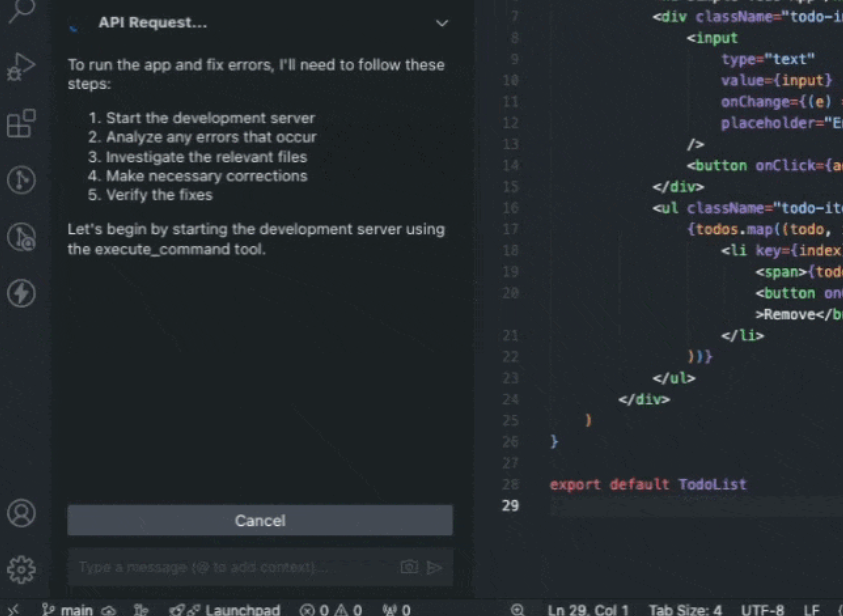Open GitLens commit graph icon
The image size is (843, 616).
[x=21, y=180]
